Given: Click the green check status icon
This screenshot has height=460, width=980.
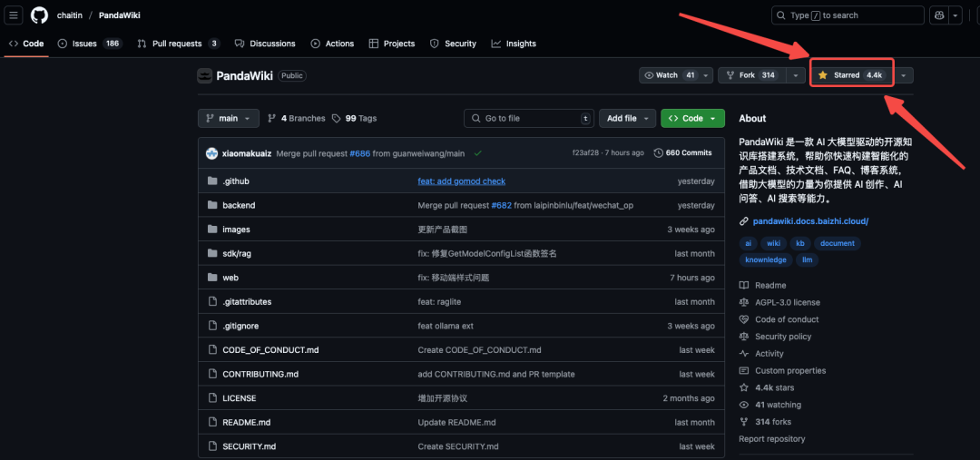Looking at the screenshot, I should [477, 153].
